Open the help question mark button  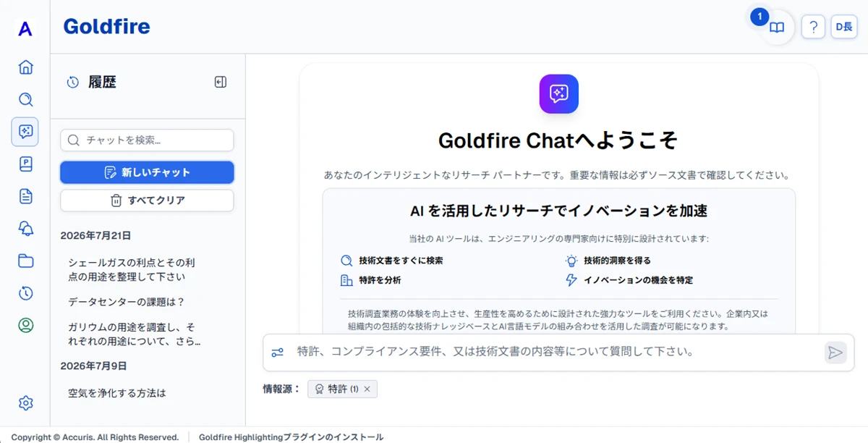[813, 28]
